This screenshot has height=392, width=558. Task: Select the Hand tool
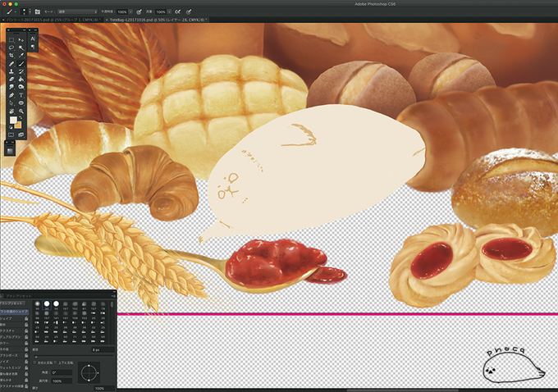11,111
